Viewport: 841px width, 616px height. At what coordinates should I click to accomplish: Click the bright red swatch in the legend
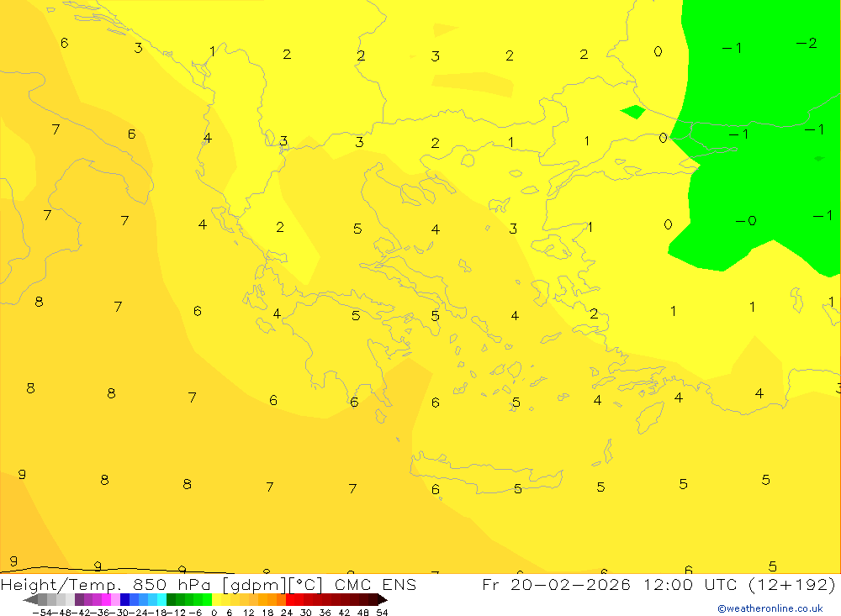click(x=290, y=600)
